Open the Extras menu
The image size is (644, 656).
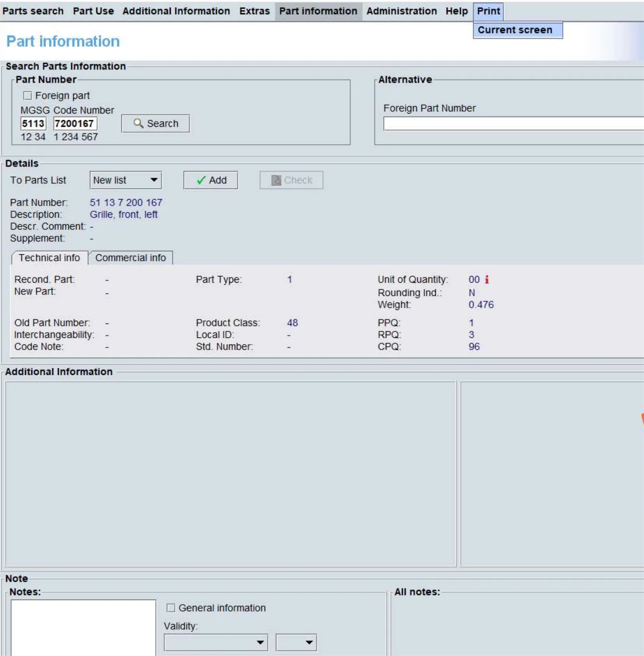(254, 11)
